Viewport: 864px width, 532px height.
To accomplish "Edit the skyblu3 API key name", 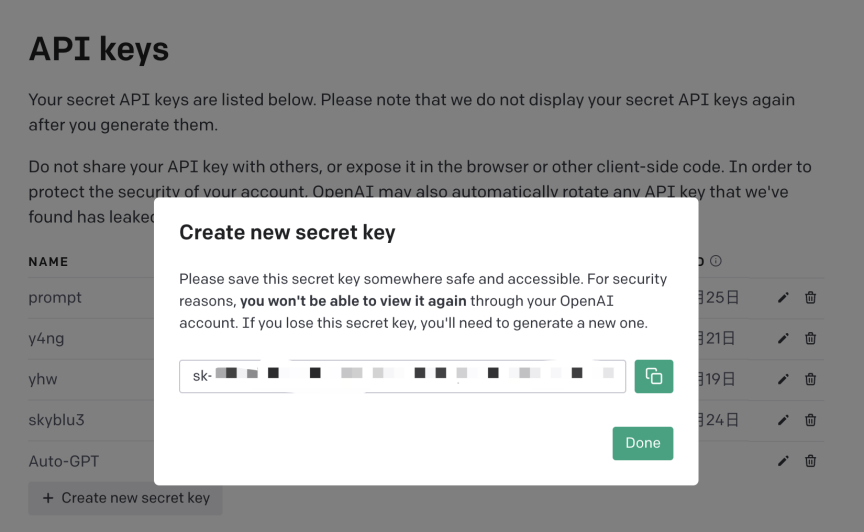I will (783, 420).
